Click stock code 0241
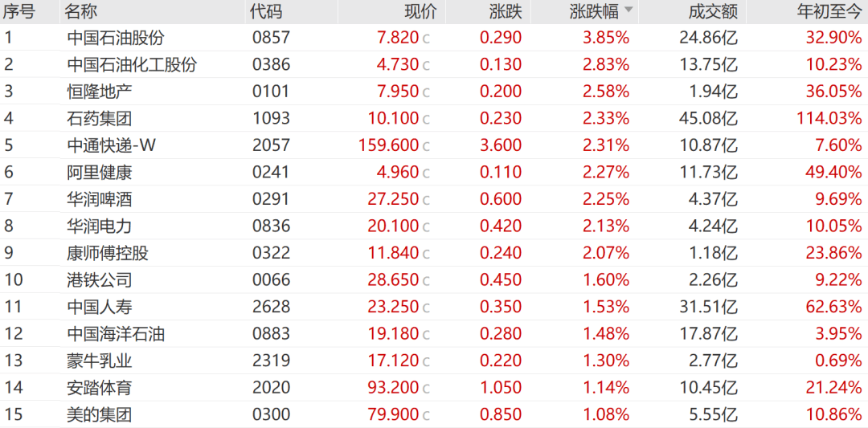The image size is (868, 428). pyautogui.click(x=270, y=173)
